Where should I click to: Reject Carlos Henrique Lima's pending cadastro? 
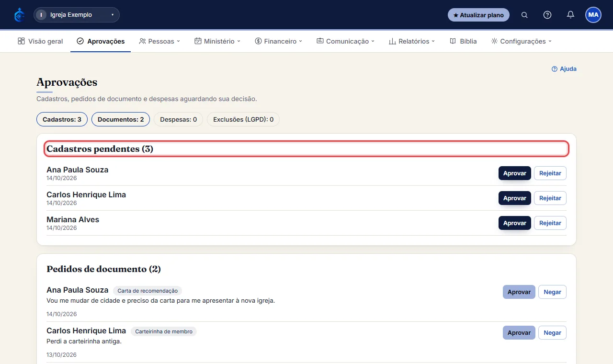tap(550, 198)
